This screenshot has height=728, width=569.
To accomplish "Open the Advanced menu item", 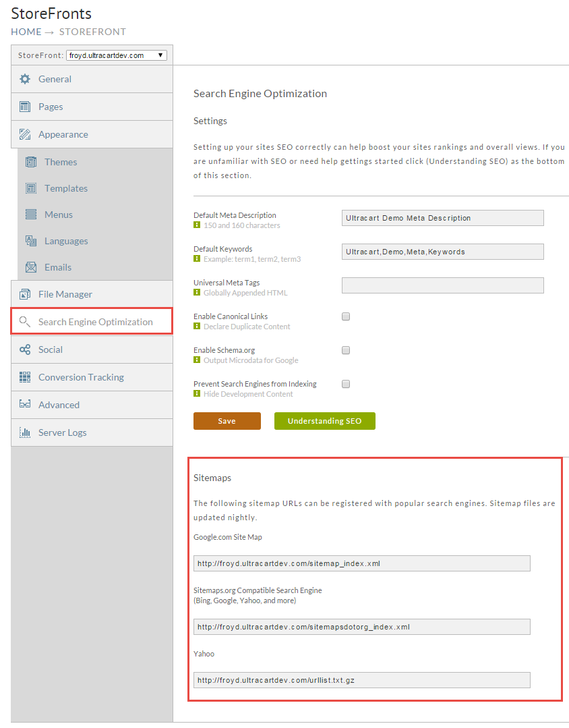I will pyautogui.click(x=92, y=405).
